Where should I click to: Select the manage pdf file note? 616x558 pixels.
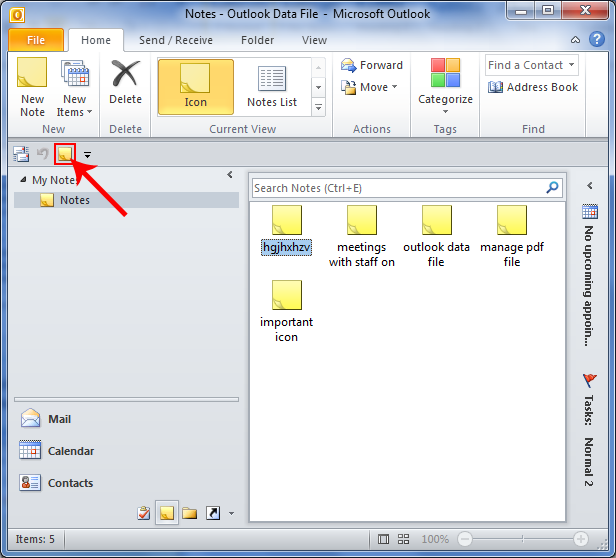(x=512, y=237)
